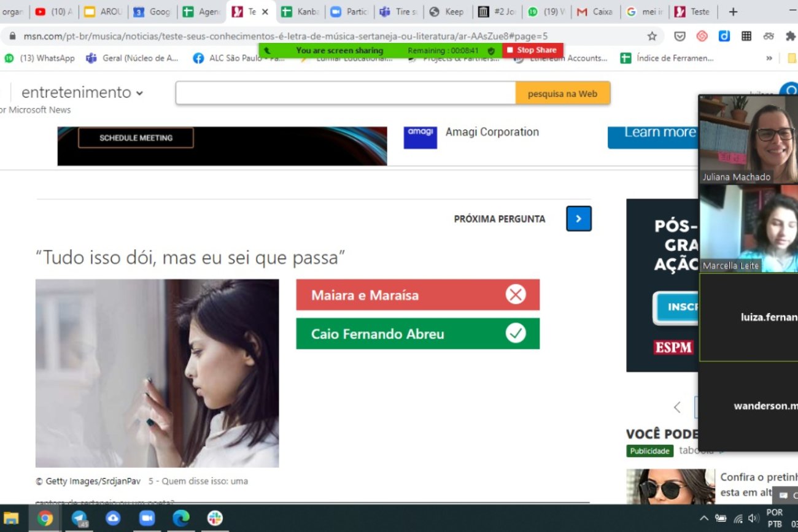Open Telegram from the taskbar

[x=79, y=518]
